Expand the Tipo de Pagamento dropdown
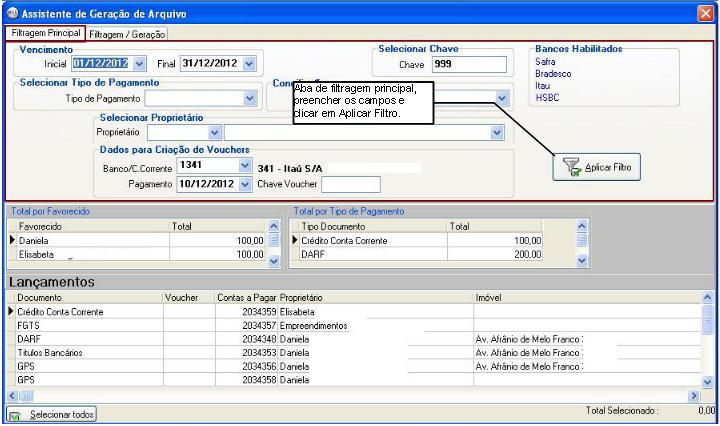Screen dimensions: 720x426 tap(249, 98)
